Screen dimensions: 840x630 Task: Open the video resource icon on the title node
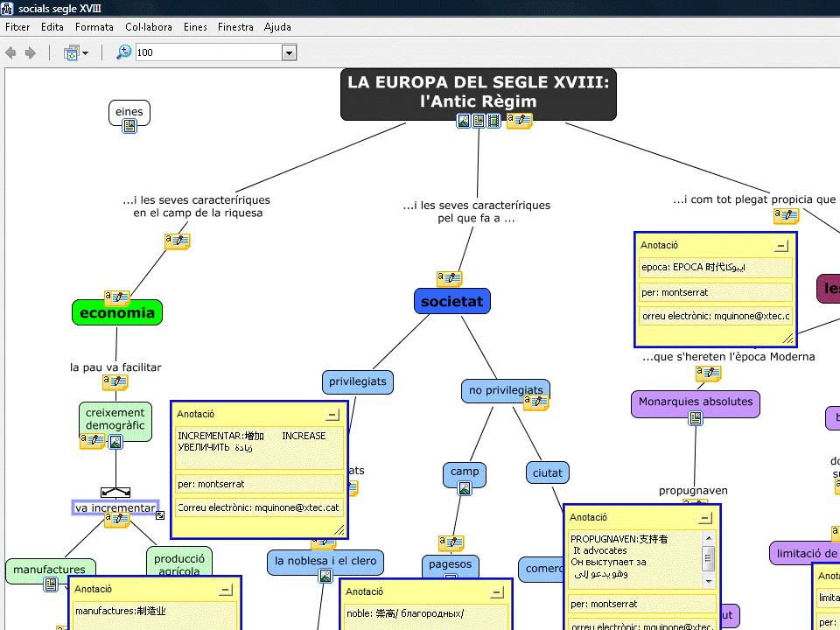click(493, 121)
